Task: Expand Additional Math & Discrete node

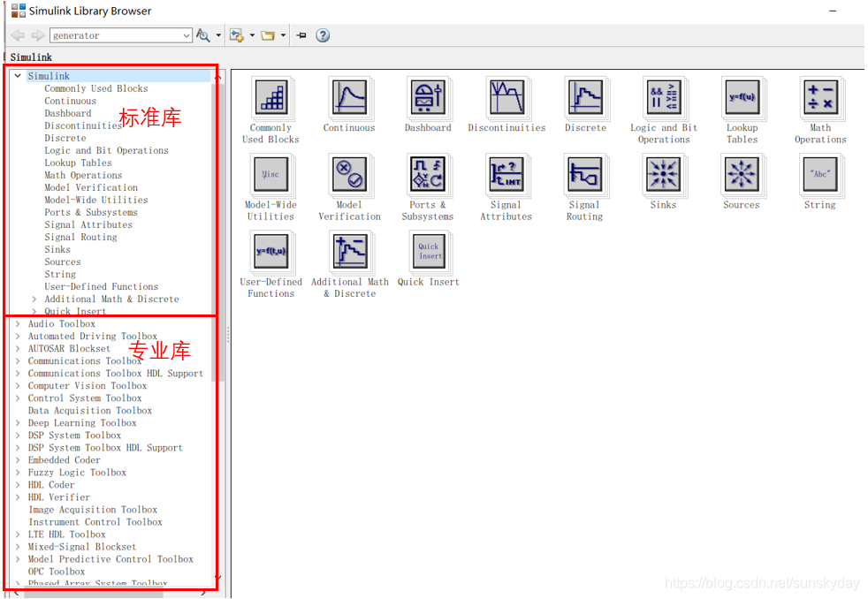Action: [x=34, y=299]
